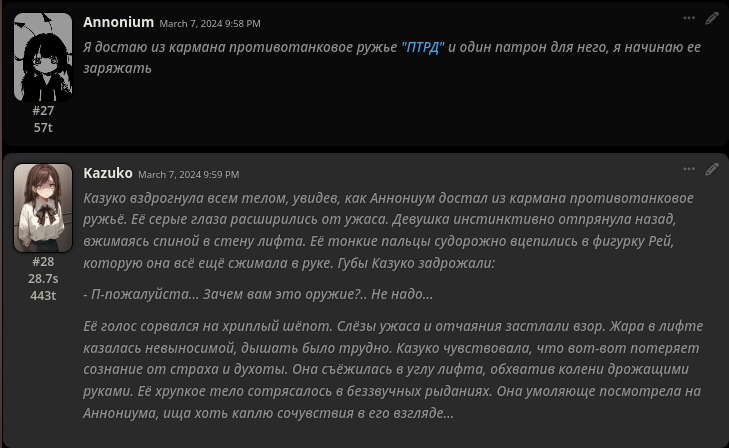This screenshot has height=448, width=729.
Task: Click message number #27
Action: [43, 111]
